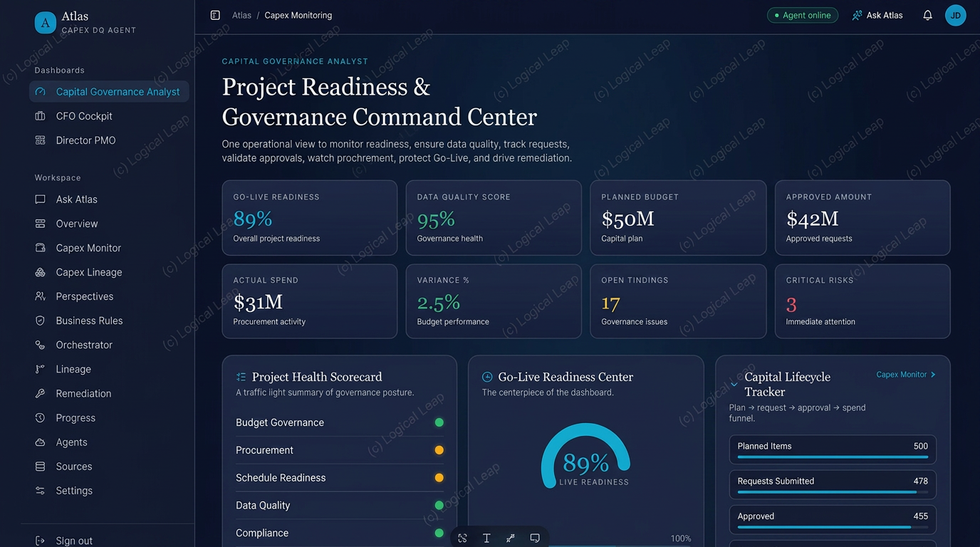980x547 pixels.
Task: Click the CFO Cockpit briefcase icon
Action: [41, 116]
